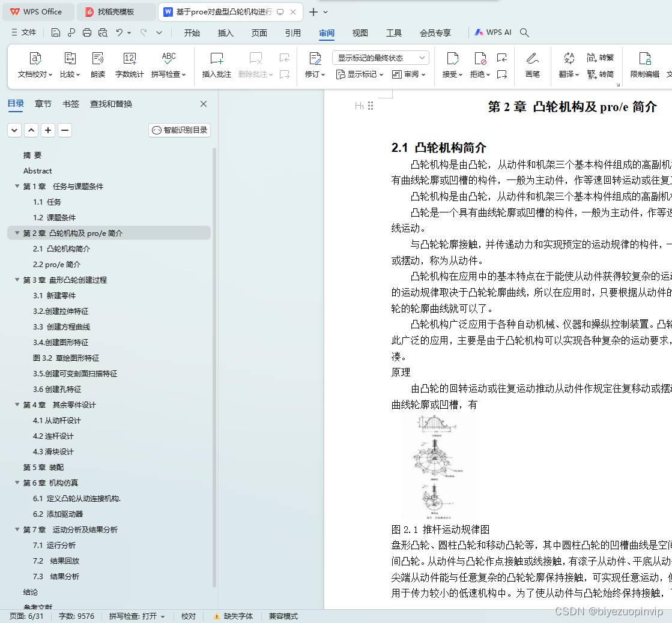This screenshot has width=672, height=623.
Task: Switch to 视图 ribbon tab
Action: (x=360, y=33)
